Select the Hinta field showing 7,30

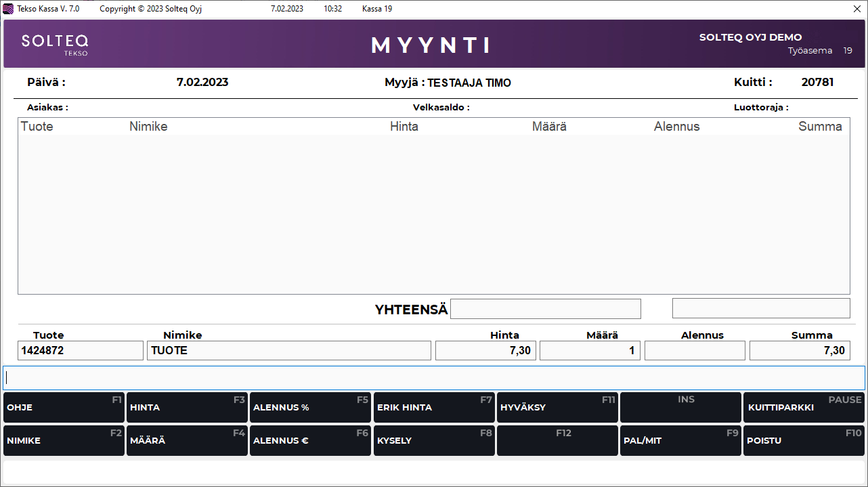(x=485, y=350)
